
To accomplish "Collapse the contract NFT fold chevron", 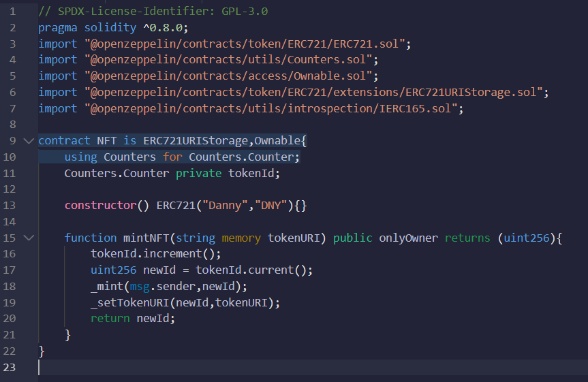I will pos(29,141).
